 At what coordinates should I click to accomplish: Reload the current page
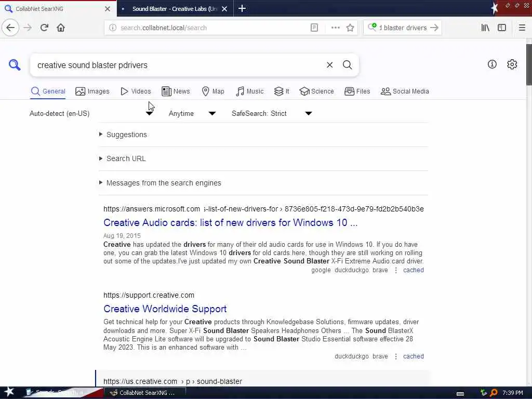[44, 28]
